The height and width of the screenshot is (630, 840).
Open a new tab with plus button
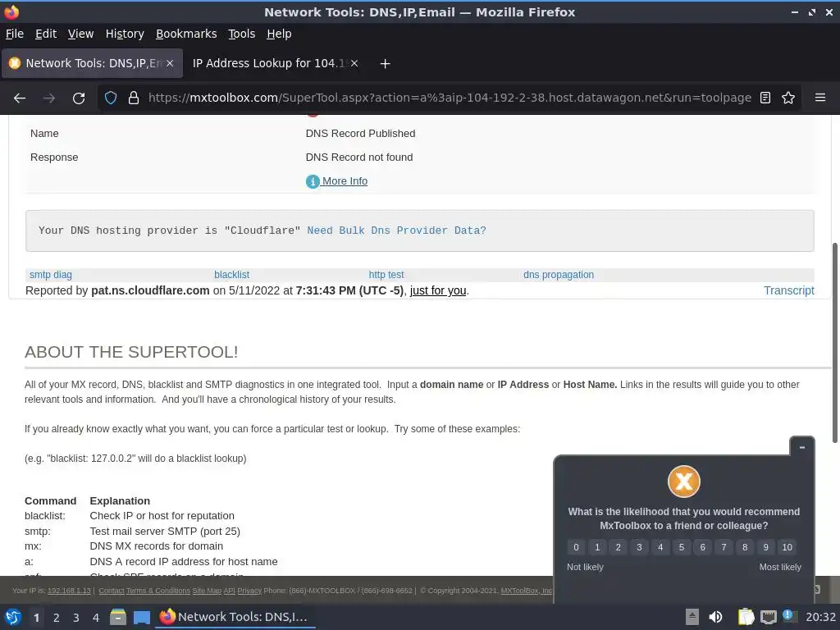coord(385,64)
